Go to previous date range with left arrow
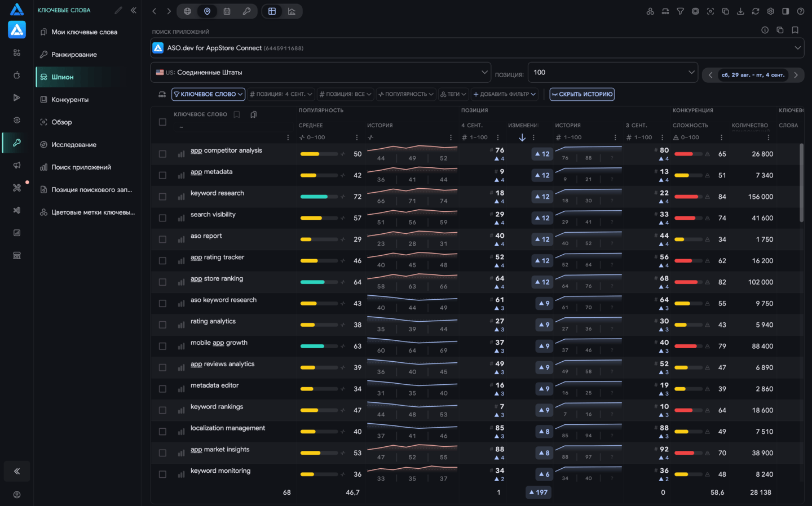The image size is (812, 506). 710,75
